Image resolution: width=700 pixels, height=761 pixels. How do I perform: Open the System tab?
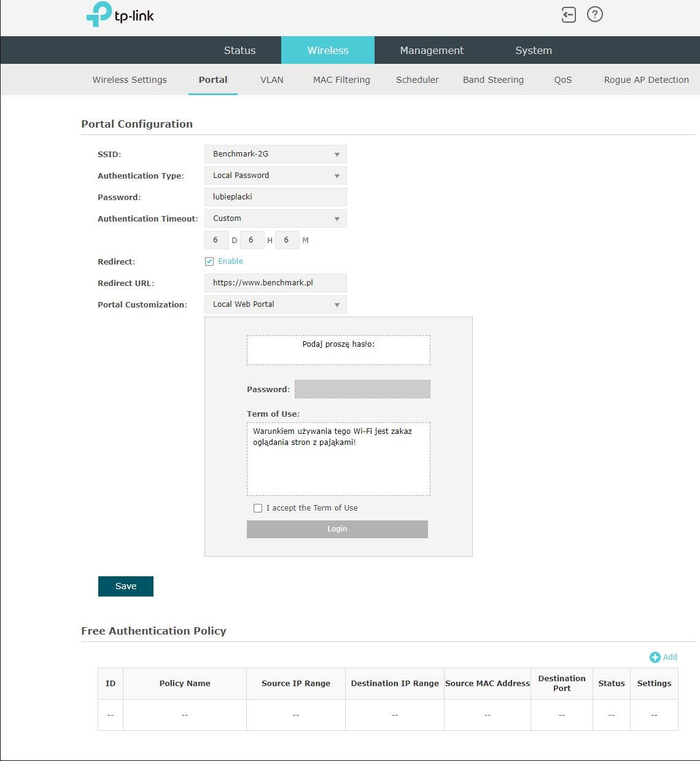(534, 50)
